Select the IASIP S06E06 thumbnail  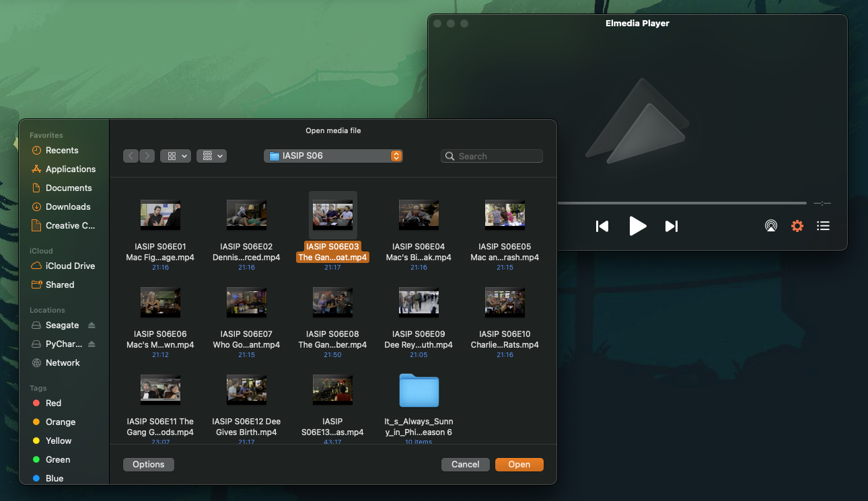(x=160, y=303)
